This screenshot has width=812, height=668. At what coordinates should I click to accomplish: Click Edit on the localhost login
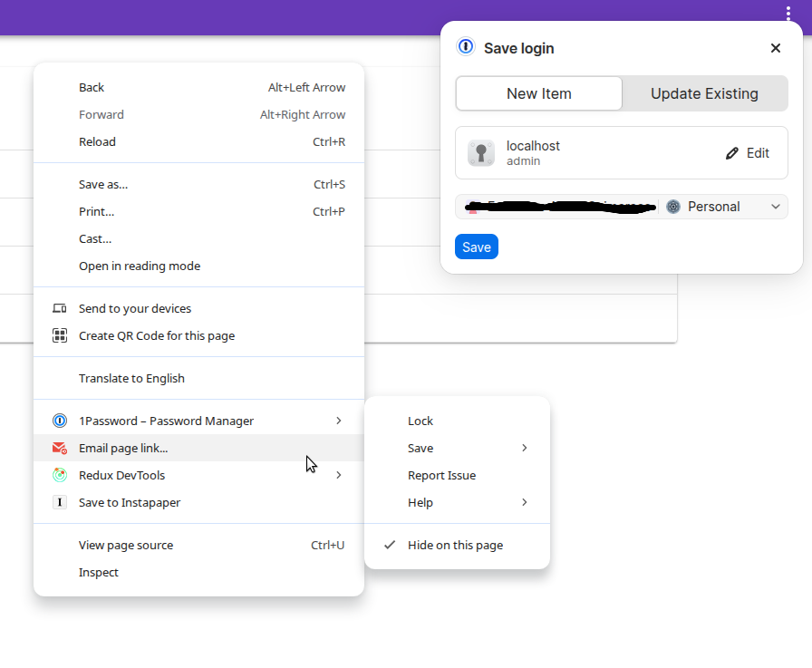[748, 153]
